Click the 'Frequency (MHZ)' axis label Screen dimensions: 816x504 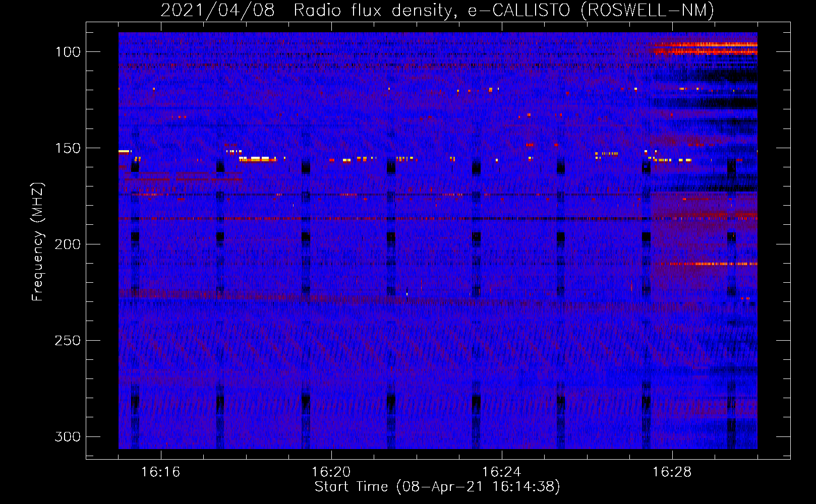coord(38,242)
